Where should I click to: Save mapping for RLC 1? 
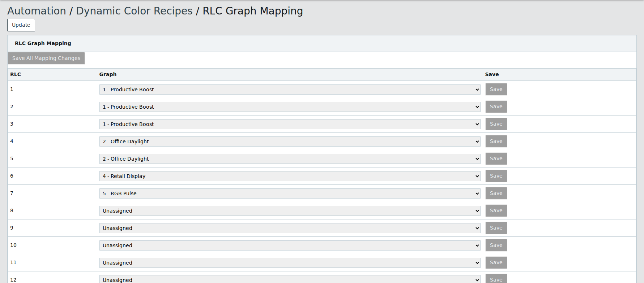[x=496, y=89]
